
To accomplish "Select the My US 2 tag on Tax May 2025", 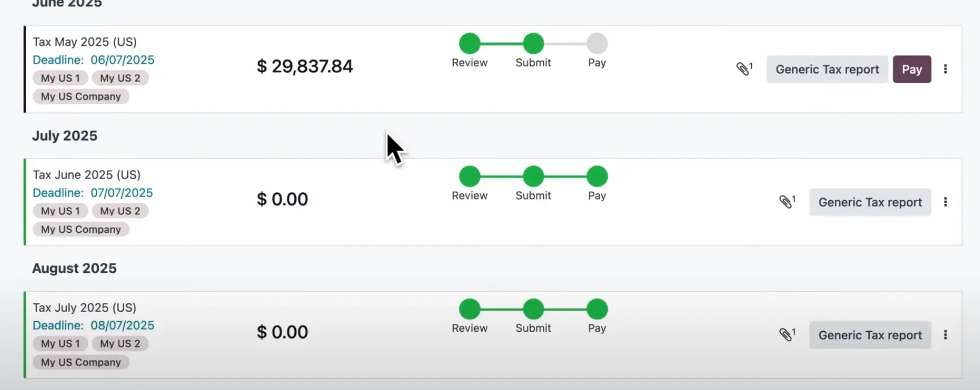I will (x=120, y=78).
